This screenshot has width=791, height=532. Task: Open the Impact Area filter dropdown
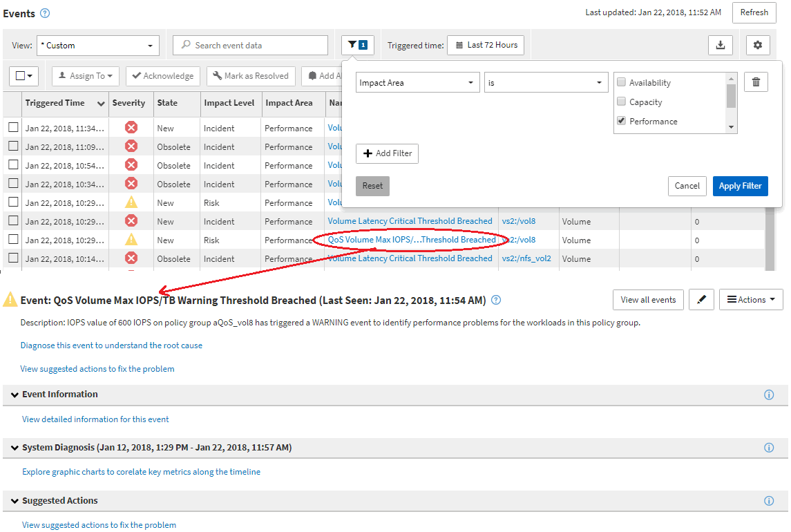(x=417, y=83)
